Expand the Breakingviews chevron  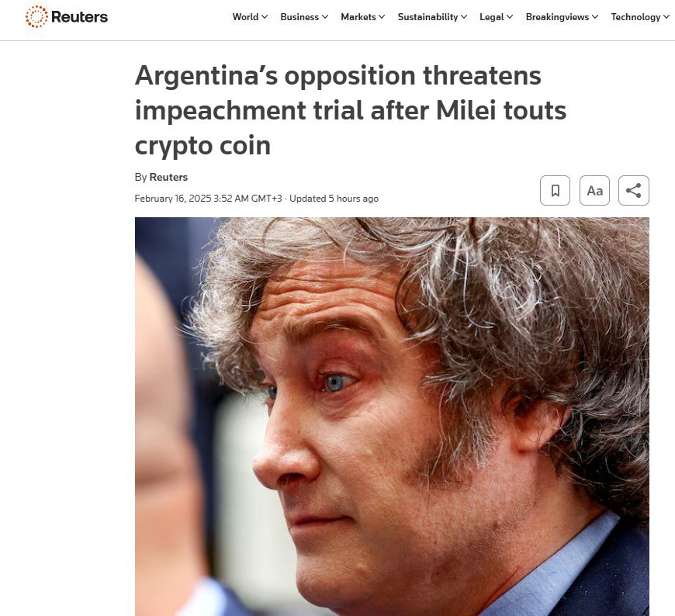(595, 17)
